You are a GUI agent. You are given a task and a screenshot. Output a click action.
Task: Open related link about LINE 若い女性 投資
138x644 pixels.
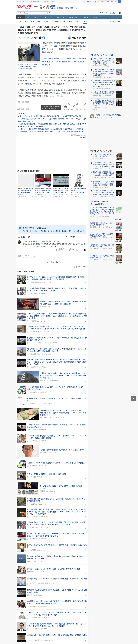[50, 116]
